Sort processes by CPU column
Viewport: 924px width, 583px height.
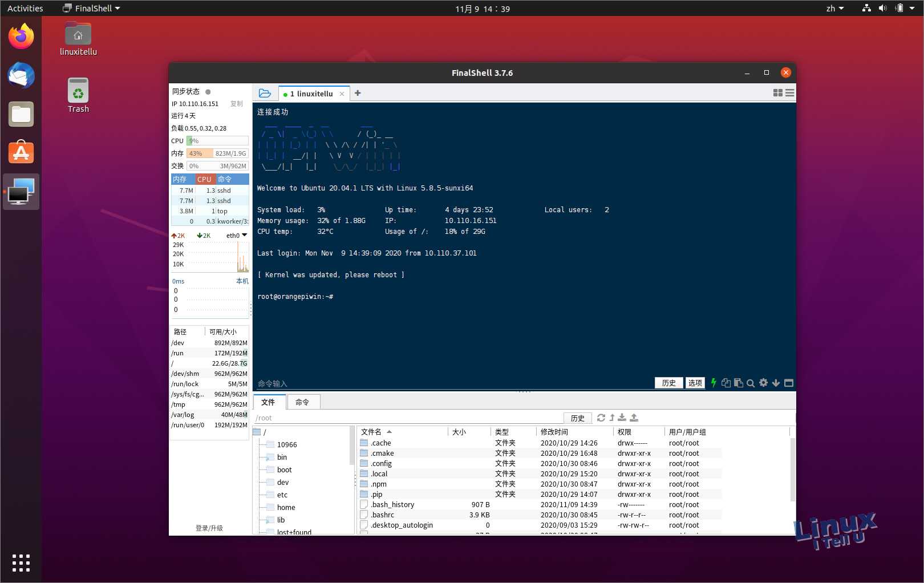[205, 179]
